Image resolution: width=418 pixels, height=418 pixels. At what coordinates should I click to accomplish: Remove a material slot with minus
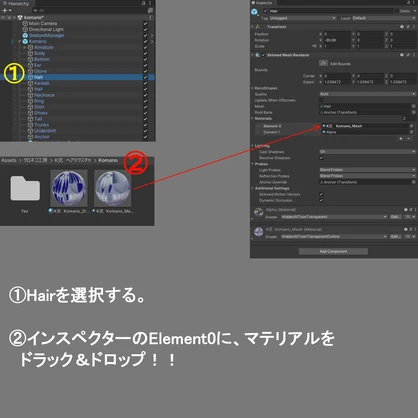[x=409, y=138]
